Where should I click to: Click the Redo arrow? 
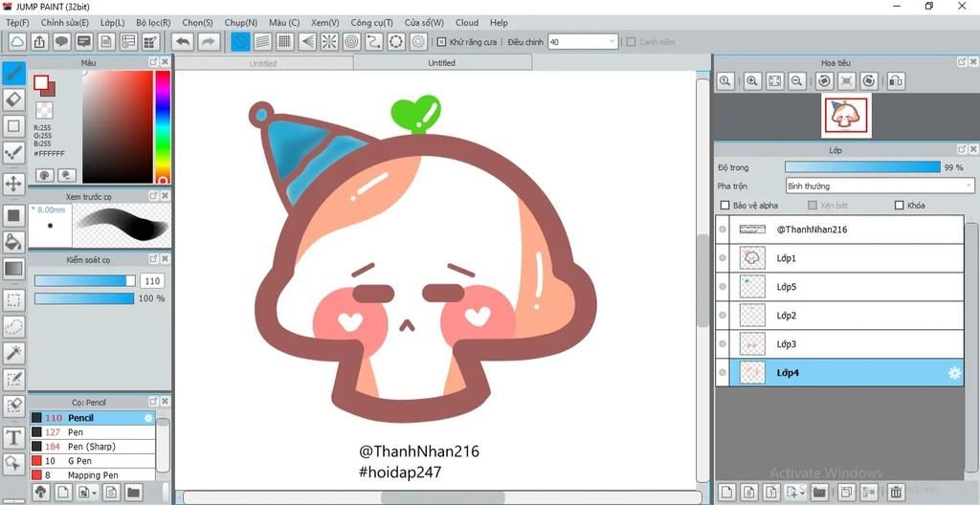(x=209, y=42)
